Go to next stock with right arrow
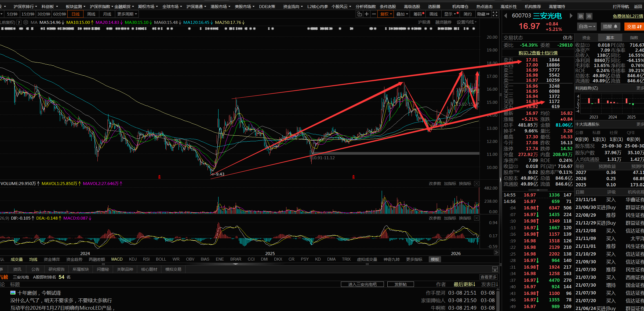 [571, 16]
